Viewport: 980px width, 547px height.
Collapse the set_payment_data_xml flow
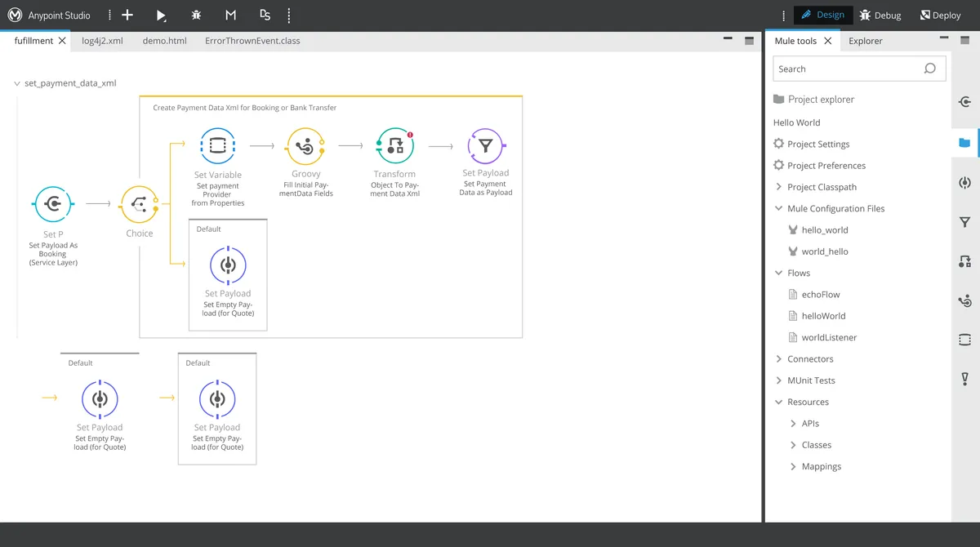pos(17,83)
